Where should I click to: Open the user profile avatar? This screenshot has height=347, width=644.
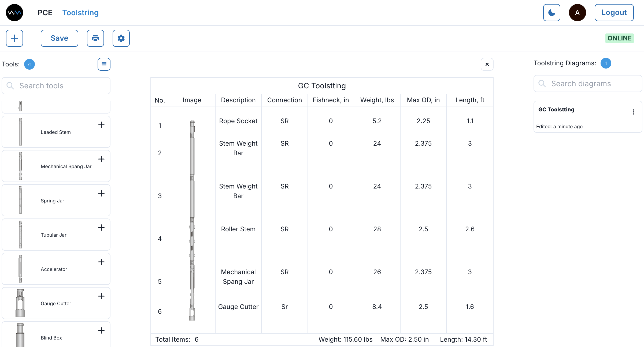pyautogui.click(x=578, y=12)
